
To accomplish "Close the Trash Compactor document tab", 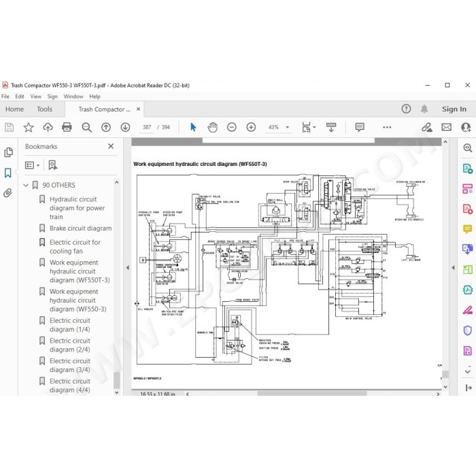I will click(138, 109).
